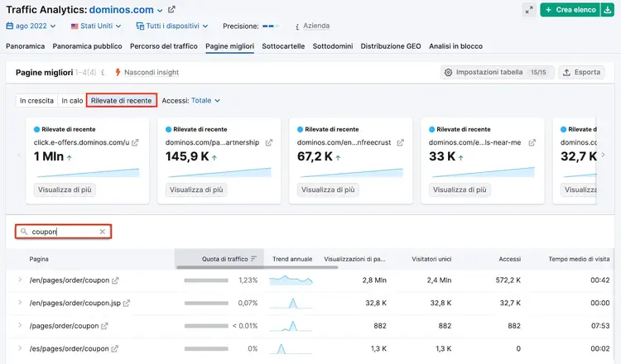621x364 pixels.
Task: Click the Precisione indicator bar
Action: coord(271,26)
